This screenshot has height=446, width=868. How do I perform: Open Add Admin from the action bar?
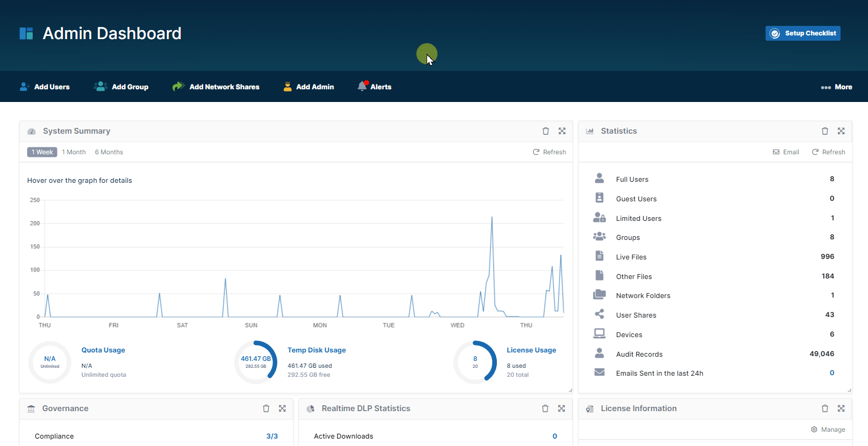click(x=309, y=87)
